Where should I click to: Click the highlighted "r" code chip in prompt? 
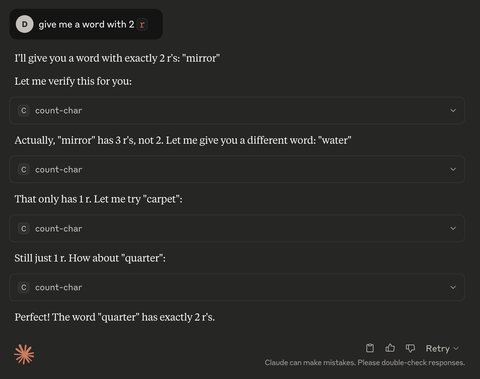(x=142, y=24)
